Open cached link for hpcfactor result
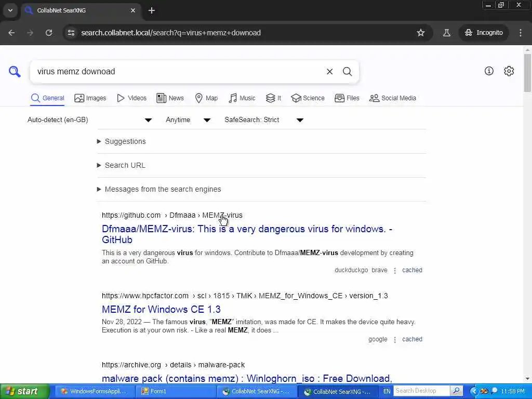Image resolution: width=532 pixels, height=399 pixels. click(x=412, y=339)
